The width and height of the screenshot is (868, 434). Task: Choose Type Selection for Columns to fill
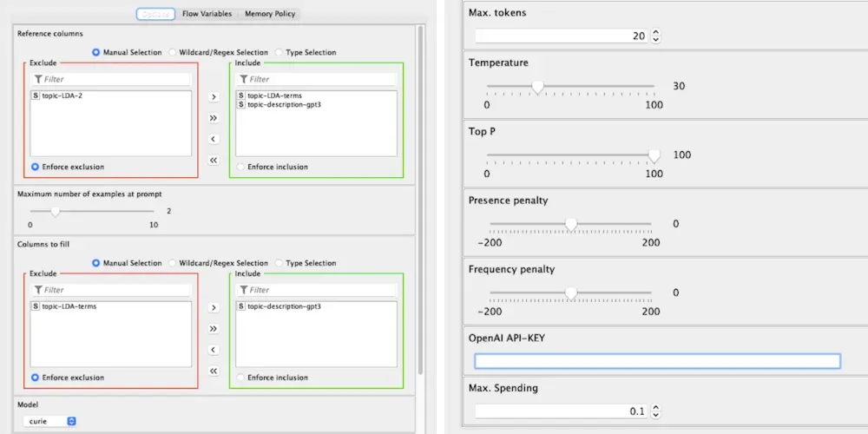(306, 264)
